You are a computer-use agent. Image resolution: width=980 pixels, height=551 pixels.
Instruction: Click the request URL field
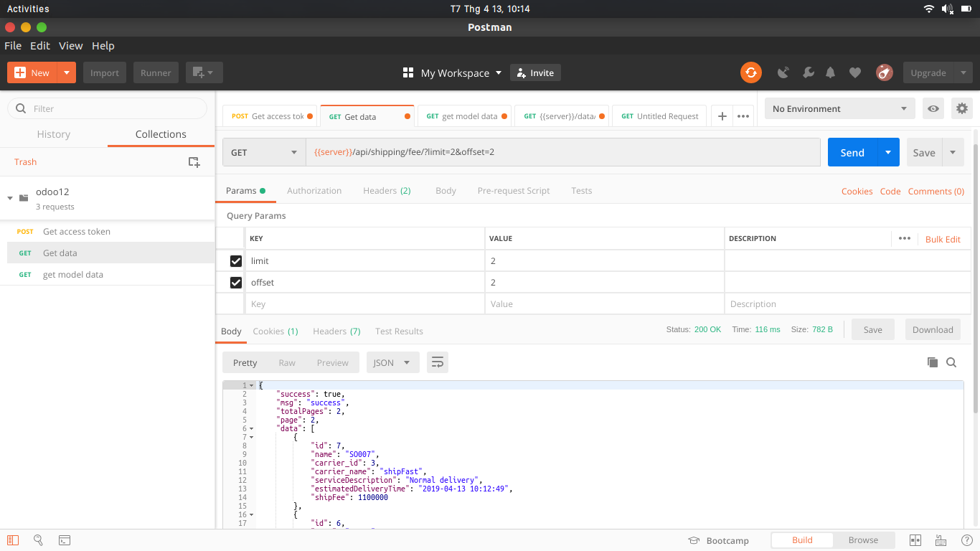click(x=563, y=152)
